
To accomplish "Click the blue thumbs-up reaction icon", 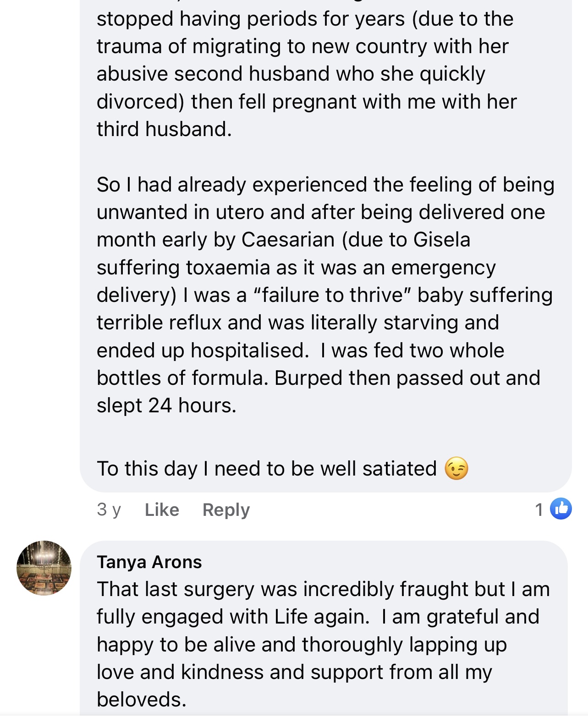I will coord(561,509).
